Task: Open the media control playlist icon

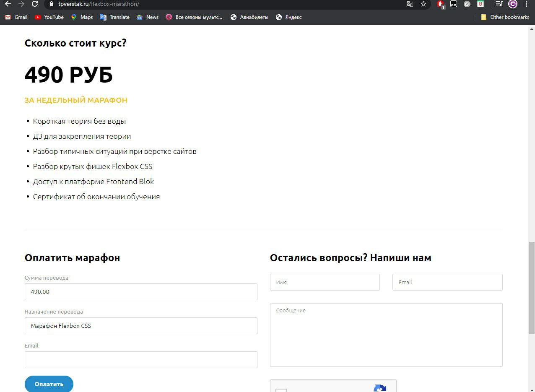Action: [499, 4]
